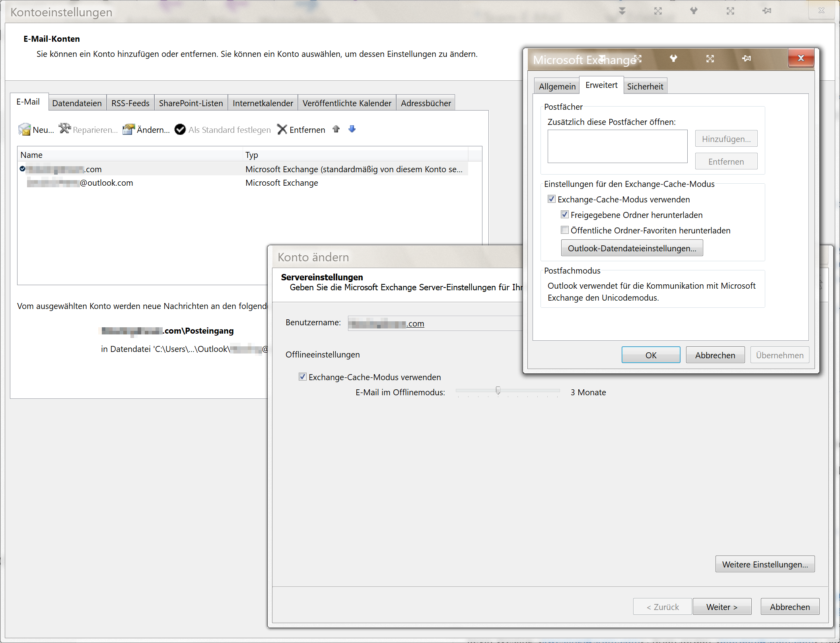Image resolution: width=840 pixels, height=643 pixels.
Task: Open the SharePoint-Listen tab
Action: (x=191, y=103)
